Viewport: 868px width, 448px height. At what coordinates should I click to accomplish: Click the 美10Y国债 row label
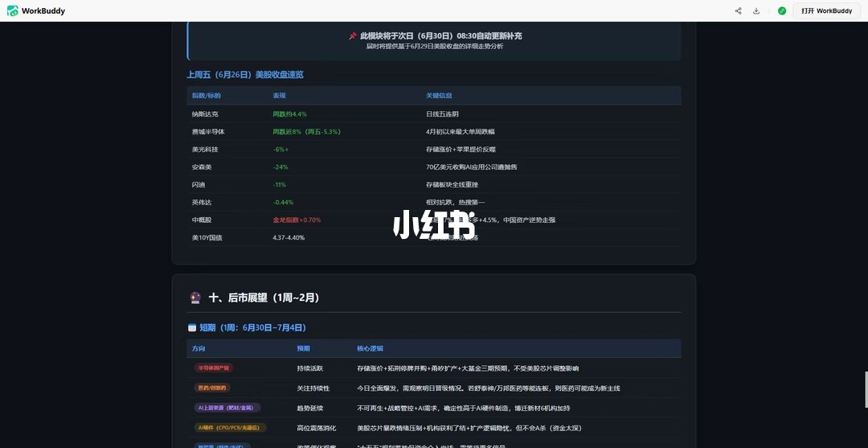207,237
